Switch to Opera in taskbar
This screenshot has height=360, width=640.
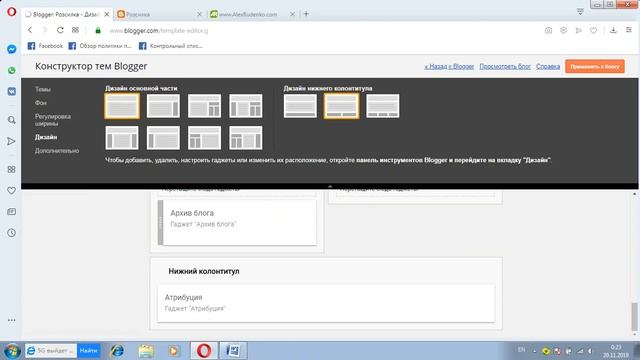pyautogui.click(x=204, y=351)
